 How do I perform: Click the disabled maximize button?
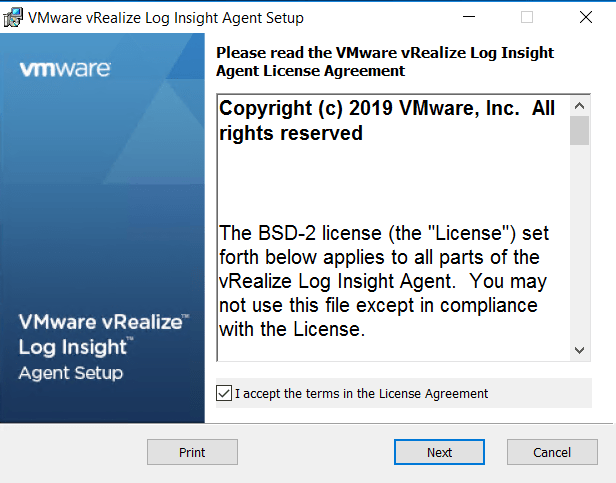click(x=527, y=17)
